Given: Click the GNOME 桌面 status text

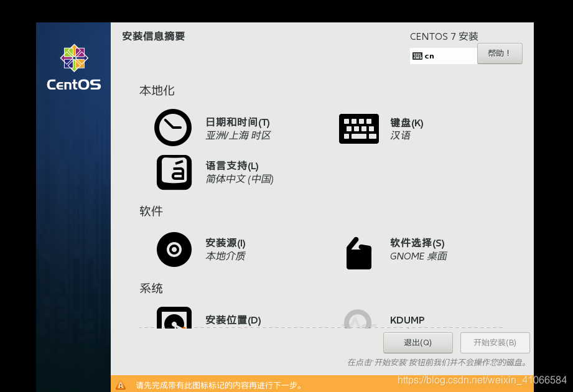Looking at the screenshot, I should pos(419,256).
